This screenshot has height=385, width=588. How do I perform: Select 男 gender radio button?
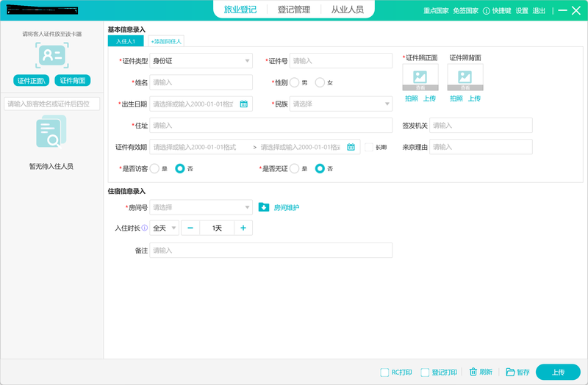295,82
